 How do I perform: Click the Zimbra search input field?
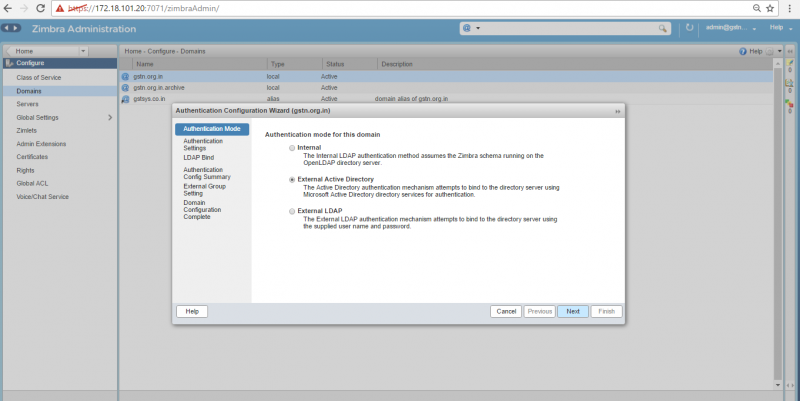click(569, 28)
